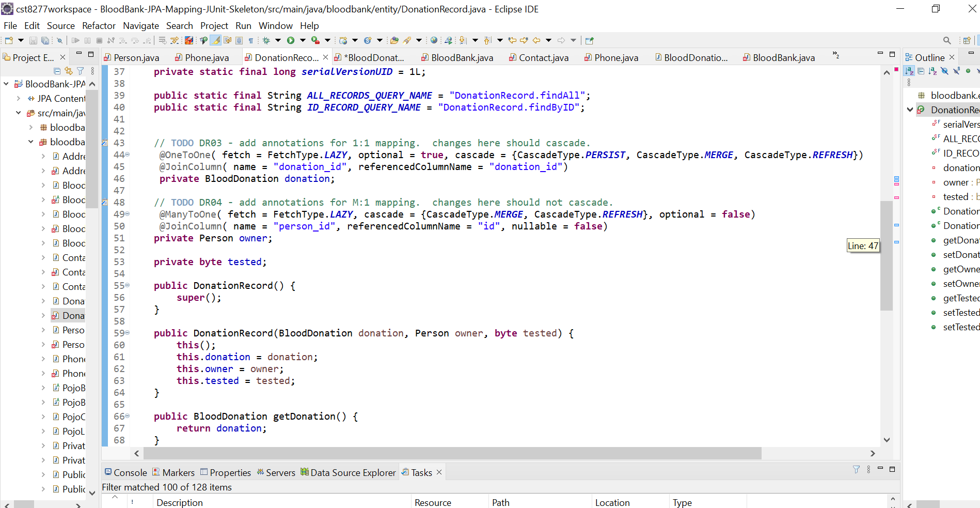This screenshot has width=980, height=508.
Task: Collapse the DonationRecord node in Outline
Action: (910, 110)
